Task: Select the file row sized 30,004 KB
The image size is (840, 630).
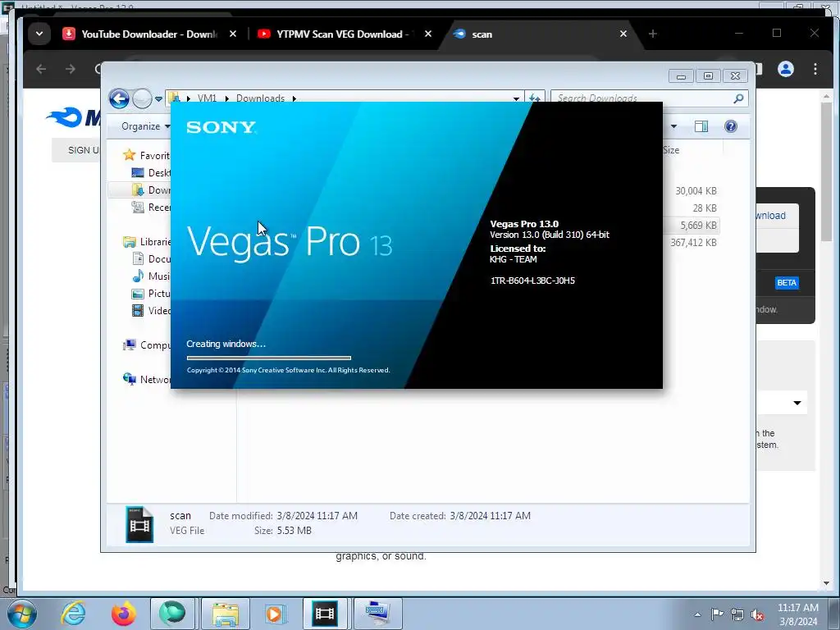Action: click(692, 190)
